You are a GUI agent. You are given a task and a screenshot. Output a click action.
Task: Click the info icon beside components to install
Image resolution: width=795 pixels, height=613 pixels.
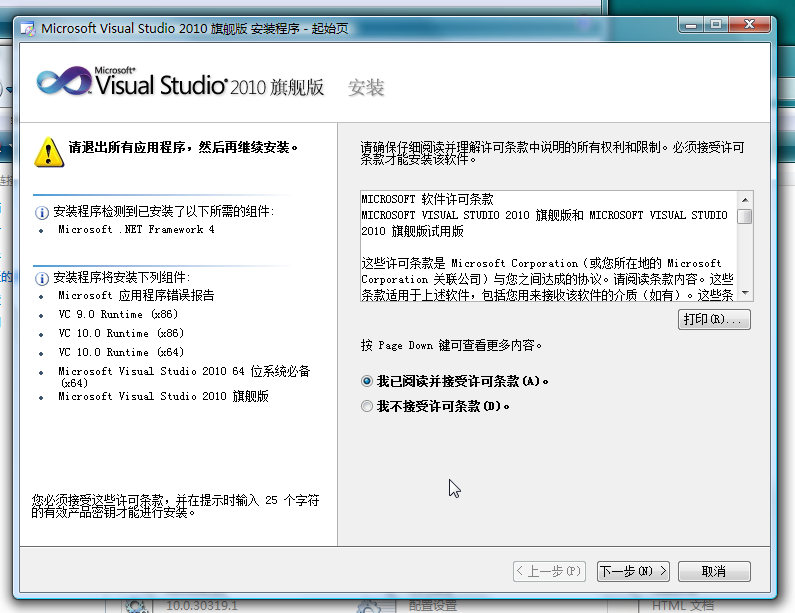pyautogui.click(x=42, y=277)
